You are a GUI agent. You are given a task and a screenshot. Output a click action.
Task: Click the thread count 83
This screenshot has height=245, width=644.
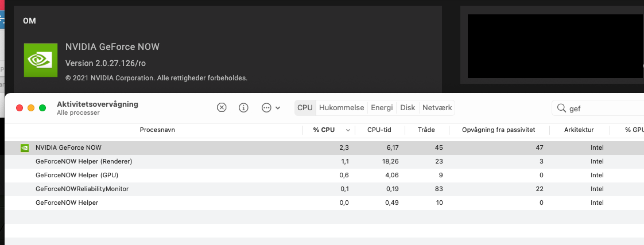tap(439, 189)
